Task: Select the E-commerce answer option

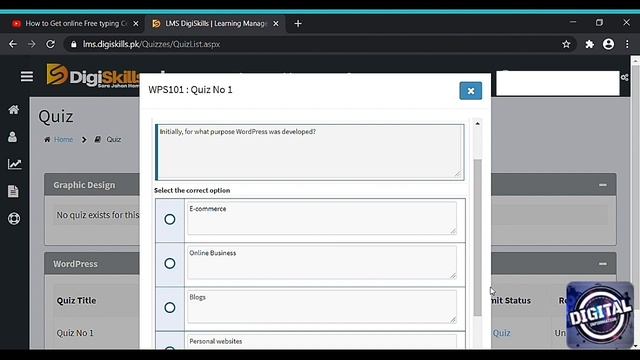Action: [170, 219]
